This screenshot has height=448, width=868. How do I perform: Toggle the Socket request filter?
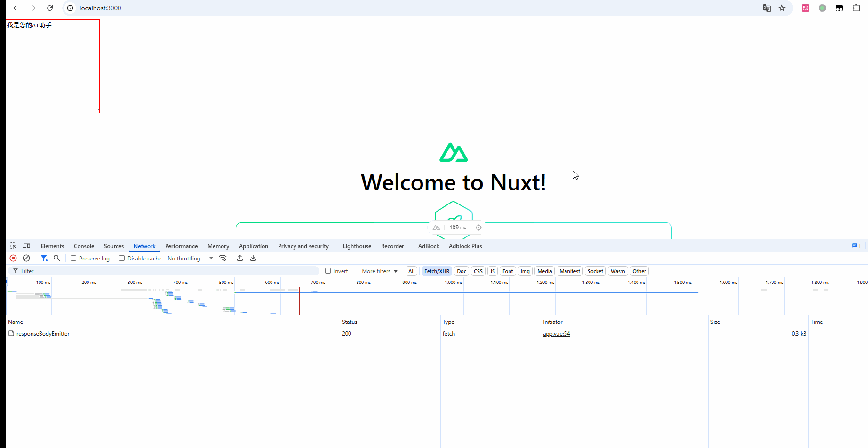point(595,271)
